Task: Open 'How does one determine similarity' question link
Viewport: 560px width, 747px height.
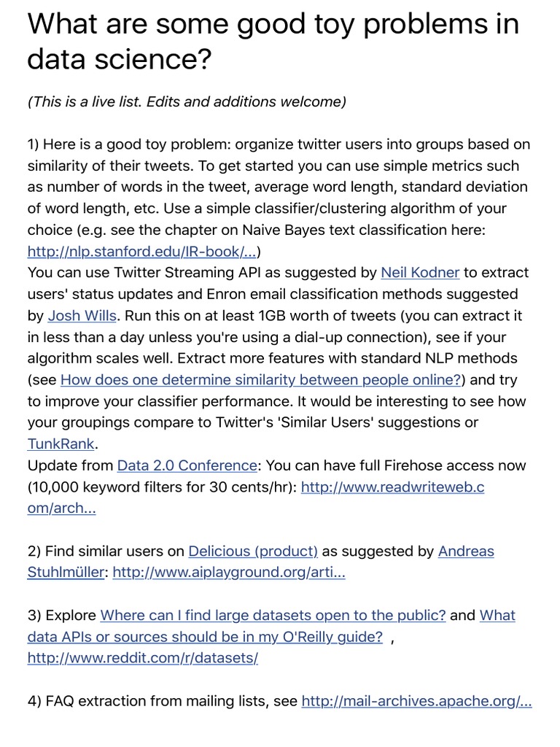Action: pyautogui.click(x=261, y=380)
